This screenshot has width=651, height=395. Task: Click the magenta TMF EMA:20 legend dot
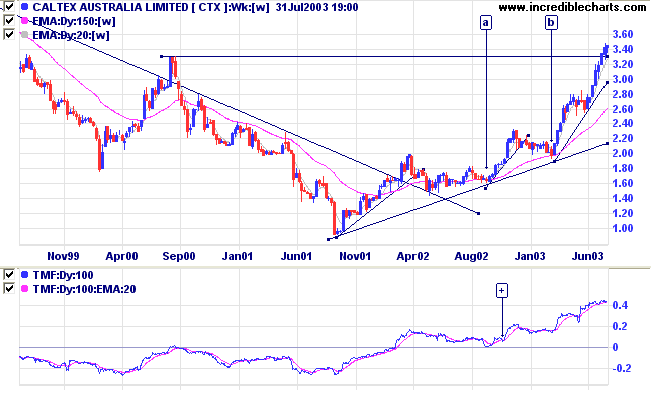(24, 289)
